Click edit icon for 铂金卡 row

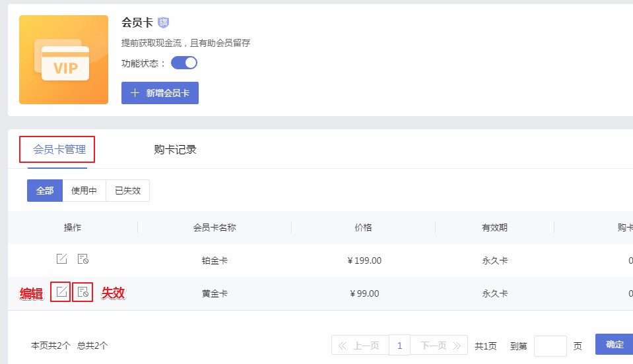[x=62, y=258]
